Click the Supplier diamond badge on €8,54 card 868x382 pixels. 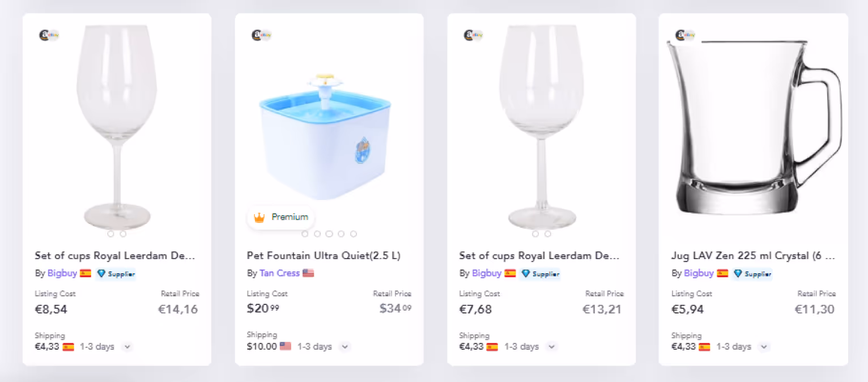click(116, 274)
